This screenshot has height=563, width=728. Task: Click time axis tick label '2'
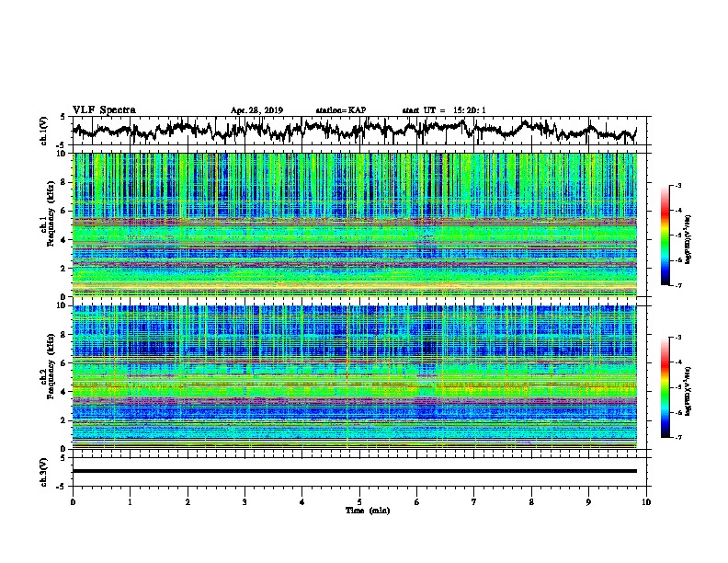pyautogui.click(x=188, y=502)
